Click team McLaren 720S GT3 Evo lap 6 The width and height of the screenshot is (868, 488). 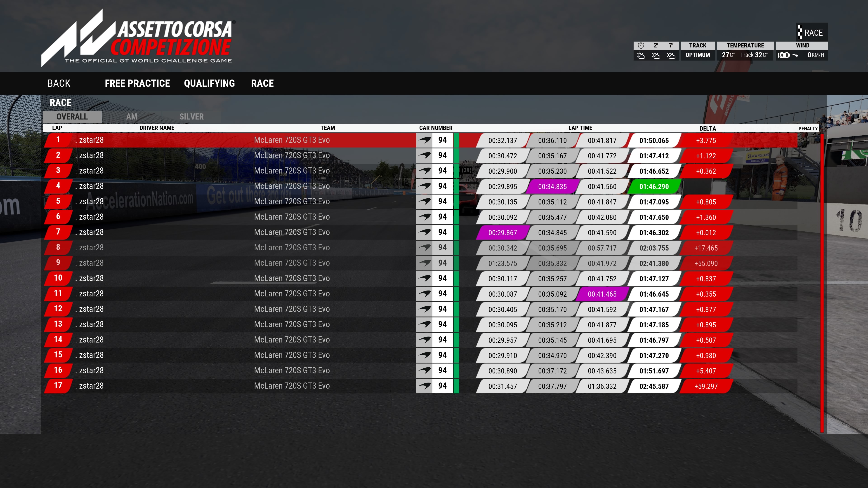pyautogui.click(x=292, y=217)
